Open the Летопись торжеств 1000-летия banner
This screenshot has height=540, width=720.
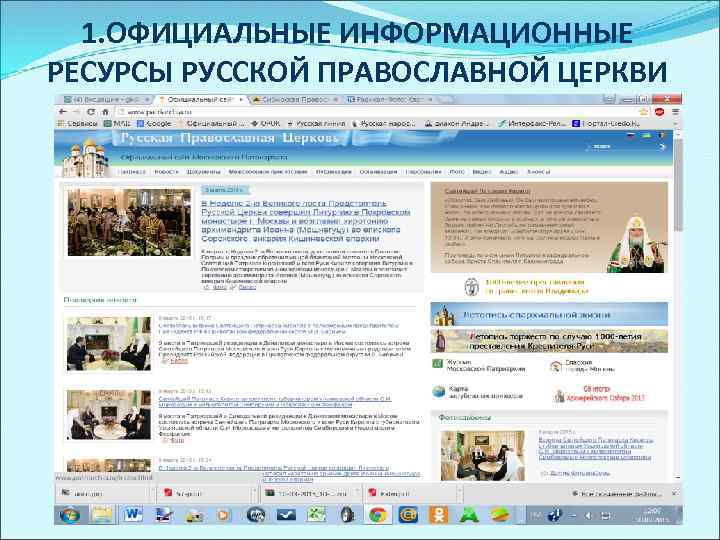(549, 341)
